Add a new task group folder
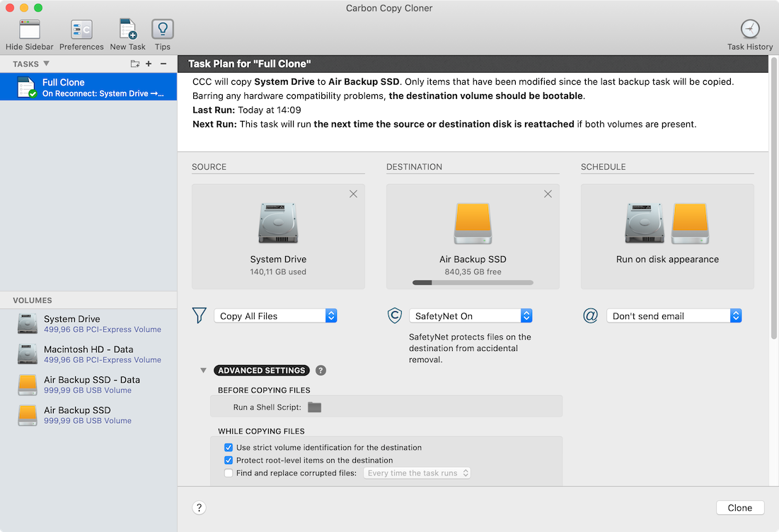Viewport: 779px width, 532px height. click(x=134, y=64)
